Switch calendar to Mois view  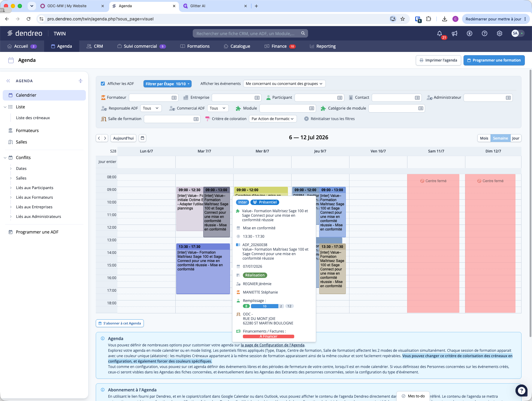(484, 138)
